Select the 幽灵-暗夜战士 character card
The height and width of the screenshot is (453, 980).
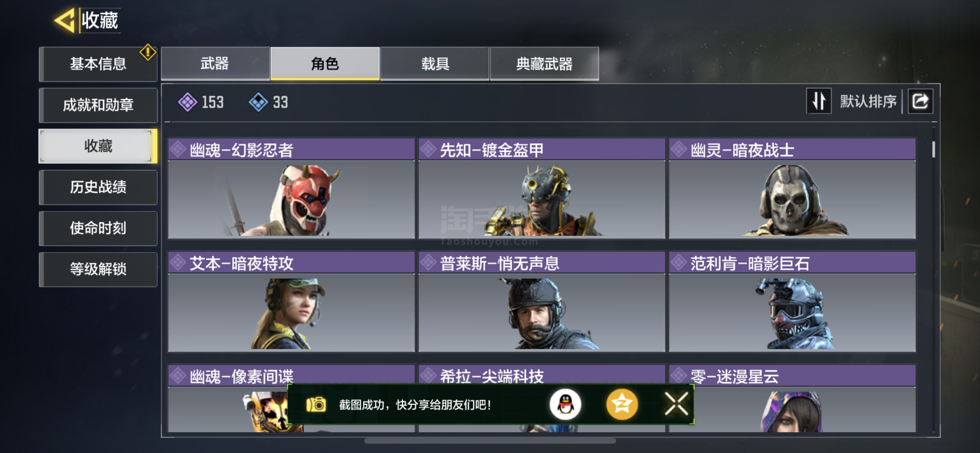click(792, 189)
